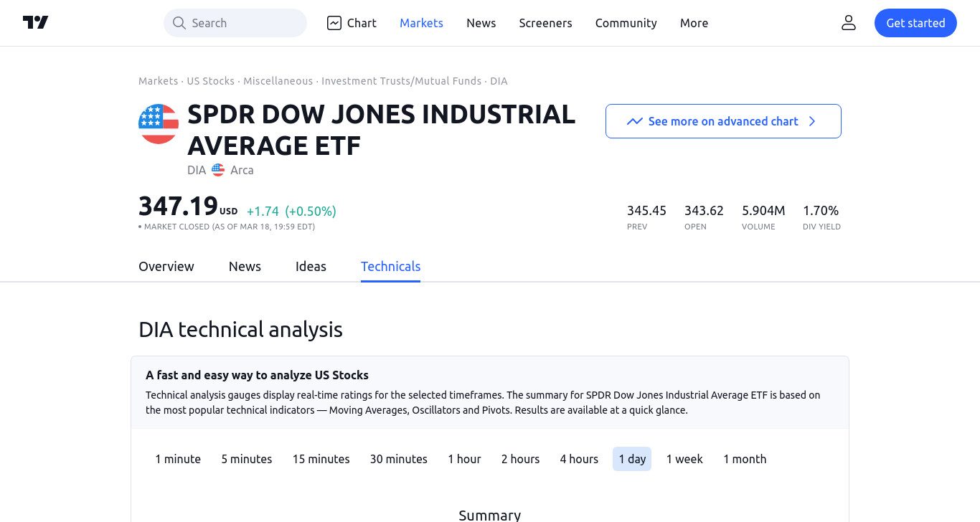Viewport: 980px width, 522px height.
Task: Select the 5 minutes timeframe
Action: pyautogui.click(x=247, y=459)
